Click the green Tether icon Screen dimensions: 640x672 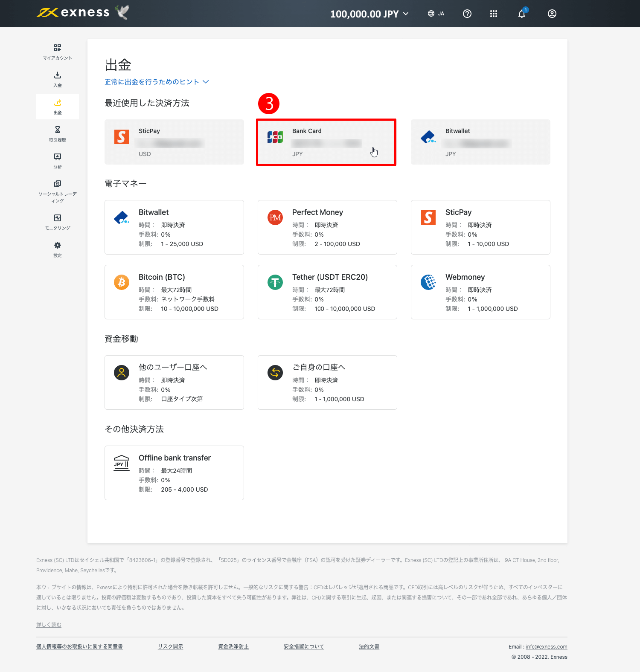[275, 282]
